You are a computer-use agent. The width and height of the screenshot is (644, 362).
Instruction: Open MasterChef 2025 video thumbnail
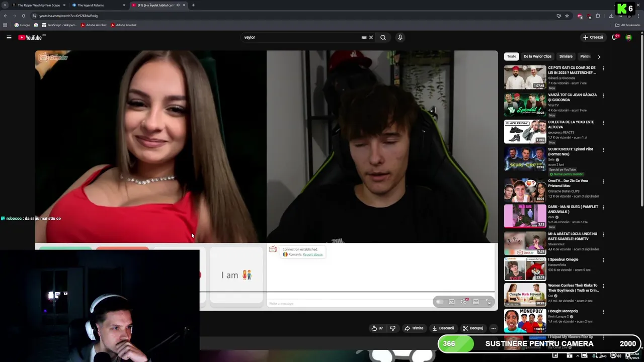[x=525, y=77]
